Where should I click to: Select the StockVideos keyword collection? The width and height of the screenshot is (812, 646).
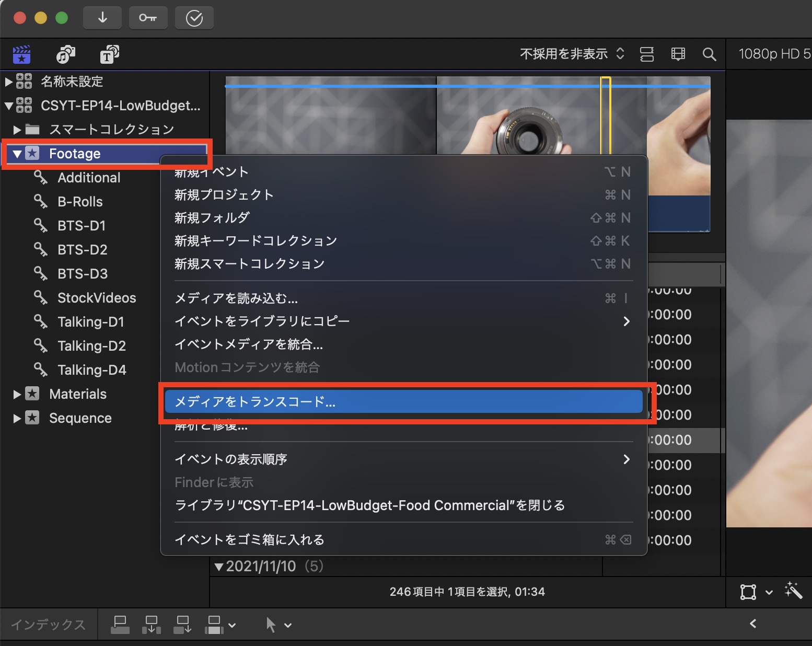(x=97, y=298)
